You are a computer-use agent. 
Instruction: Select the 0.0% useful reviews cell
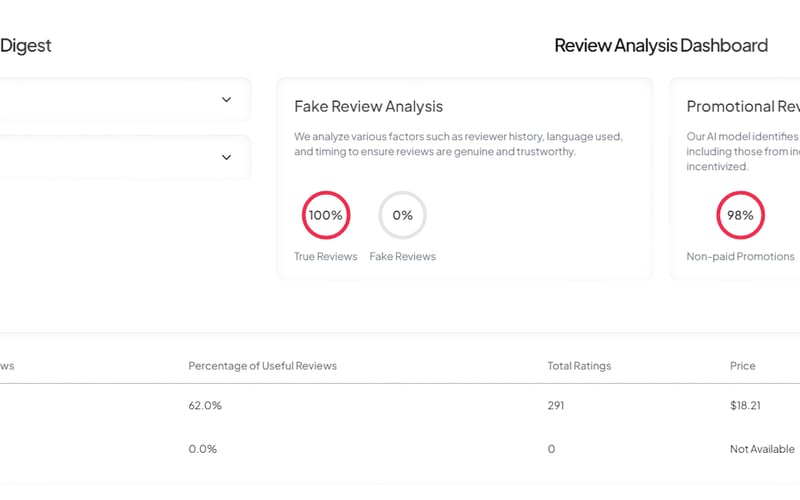tap(202, 449)
